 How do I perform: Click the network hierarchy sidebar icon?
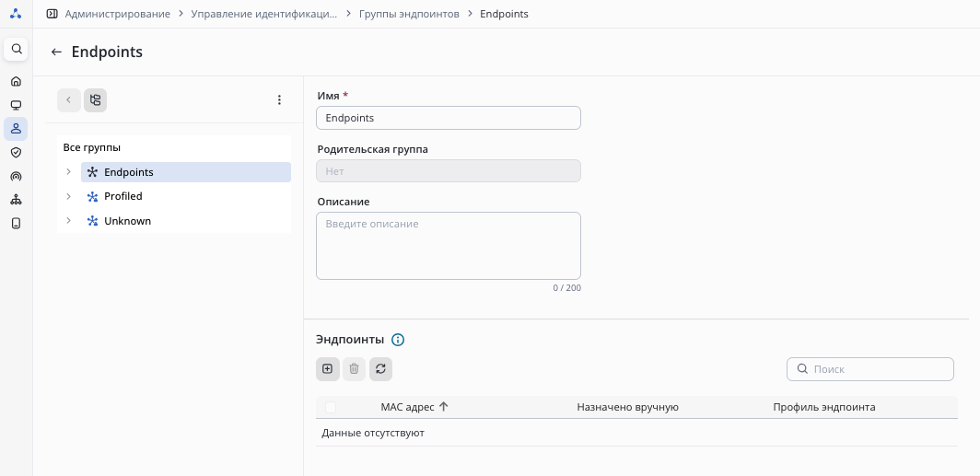tap(16, 200)
